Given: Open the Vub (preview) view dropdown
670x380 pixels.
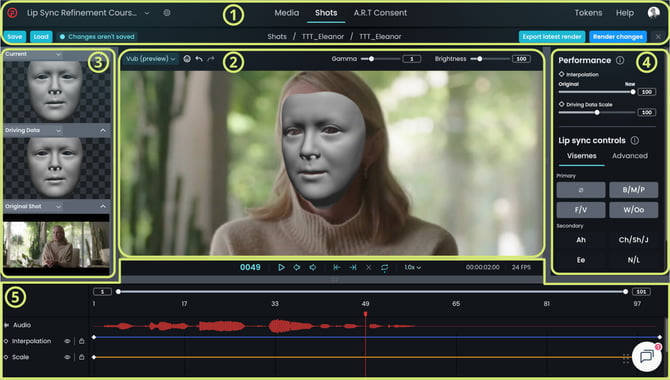Looking at the screenshot, I should pyautogui.click(x=151, y=59).
